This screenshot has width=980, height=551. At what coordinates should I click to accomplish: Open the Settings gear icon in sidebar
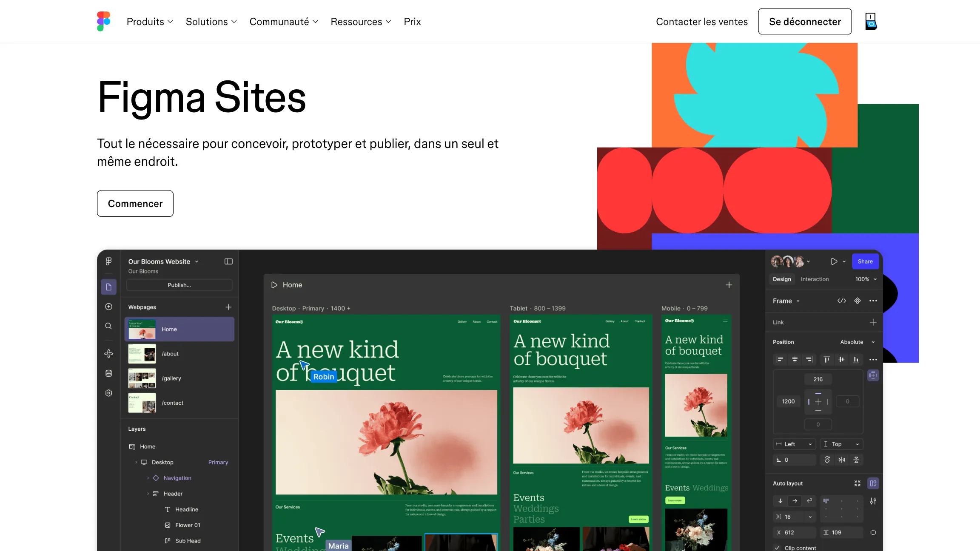(109, 393)
